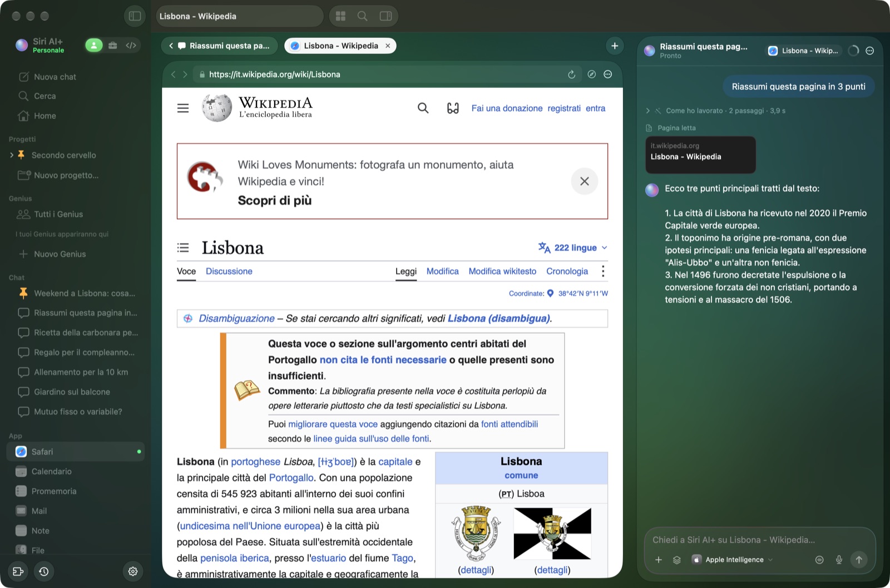
Task: Switch to the Discussione tab
Action: (229, 271)
